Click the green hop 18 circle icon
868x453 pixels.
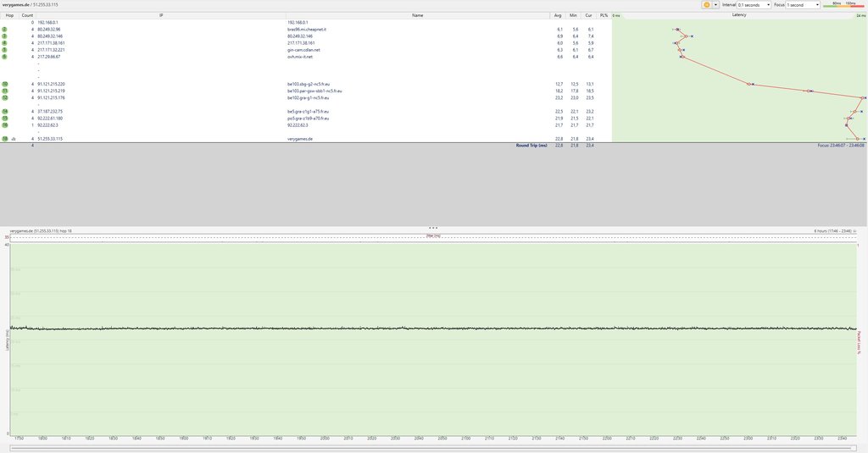click(5, 138)
